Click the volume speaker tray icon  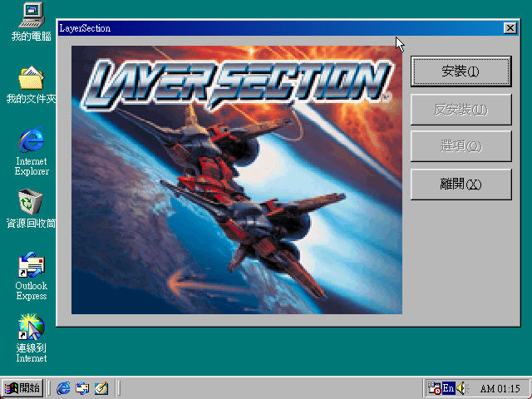coord(462,388)
